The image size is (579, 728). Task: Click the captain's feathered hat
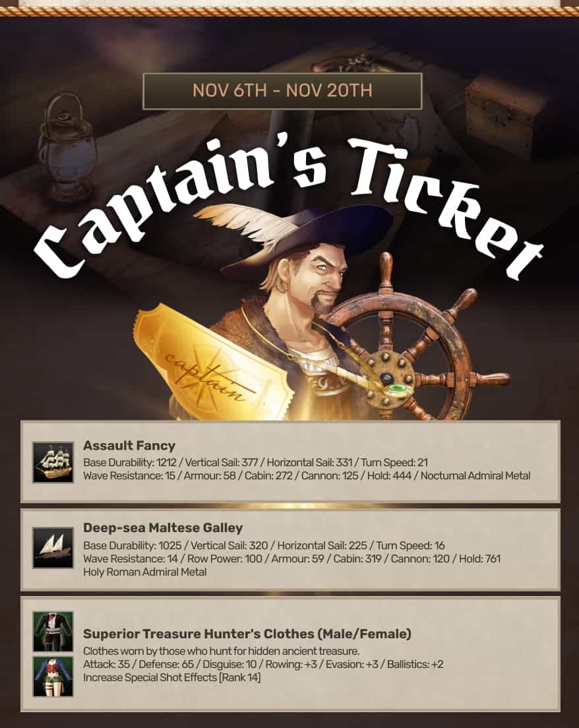coord(297,237)
